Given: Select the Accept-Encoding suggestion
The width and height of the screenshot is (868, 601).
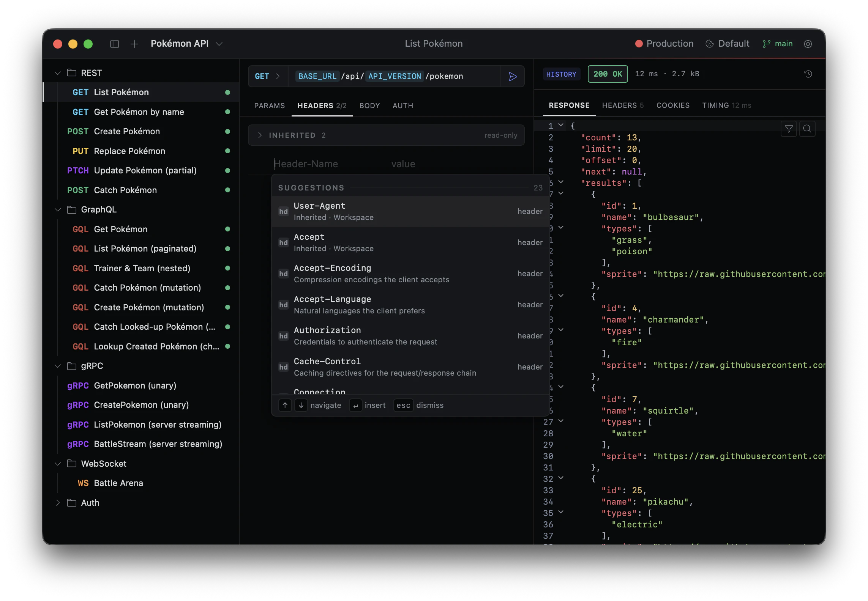Looking at the screenshot, I should 410,274.
